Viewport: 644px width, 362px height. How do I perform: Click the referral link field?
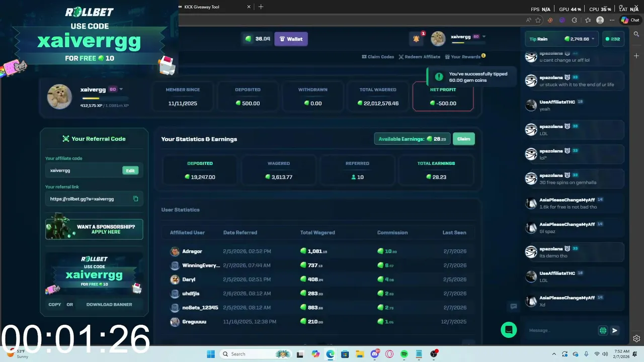(x=94, y=199)
